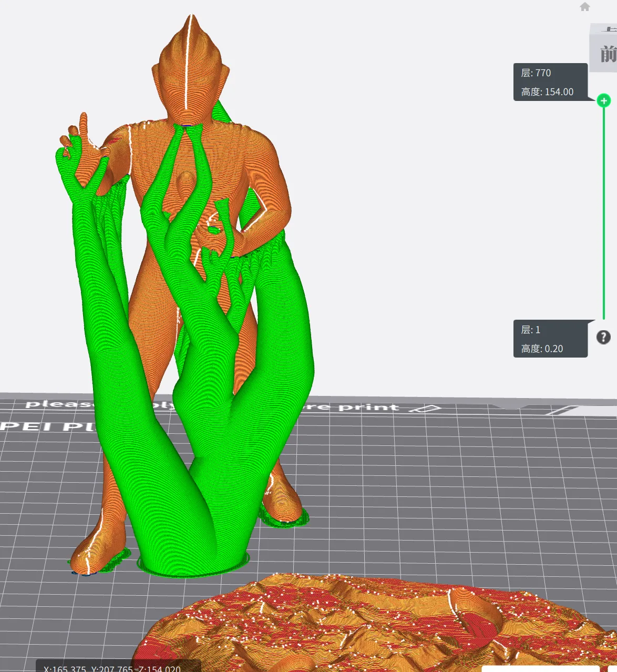Click the "高度: 0.20" height label
The image size is (617, 672).
[x=542, y=349]
